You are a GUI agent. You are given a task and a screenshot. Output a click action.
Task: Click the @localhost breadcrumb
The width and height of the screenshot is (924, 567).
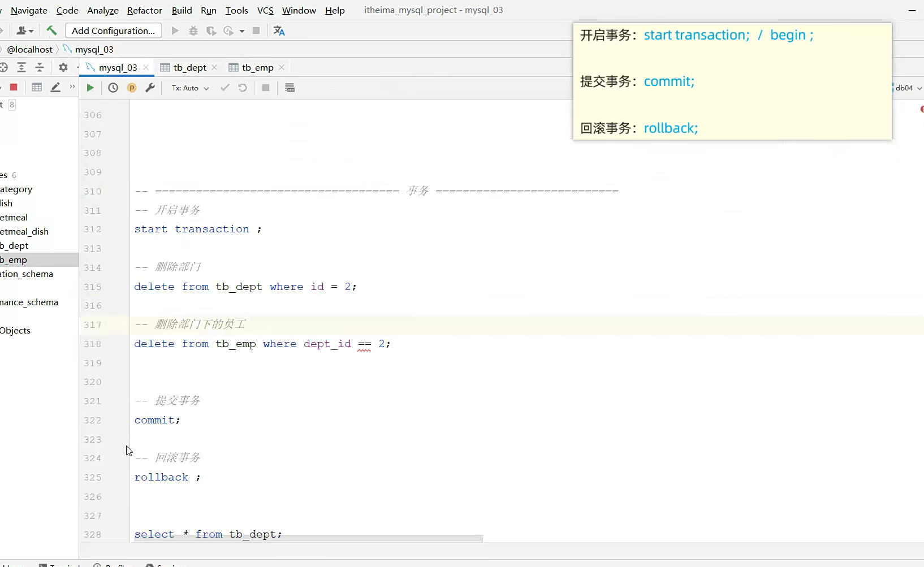[29, 49]
